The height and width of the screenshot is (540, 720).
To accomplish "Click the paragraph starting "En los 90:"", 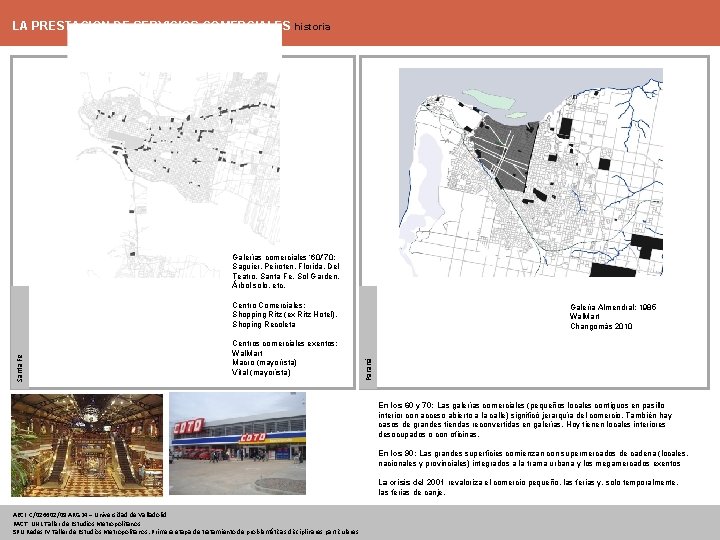I will [x=533, y=458].
